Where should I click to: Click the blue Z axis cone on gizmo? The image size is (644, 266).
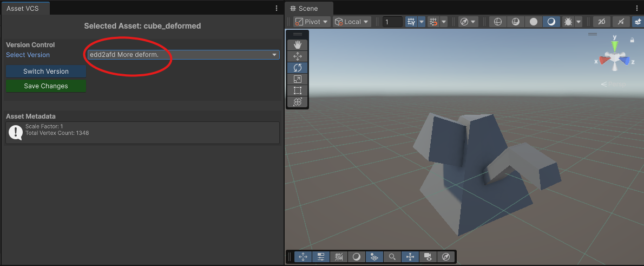(625, 61)
